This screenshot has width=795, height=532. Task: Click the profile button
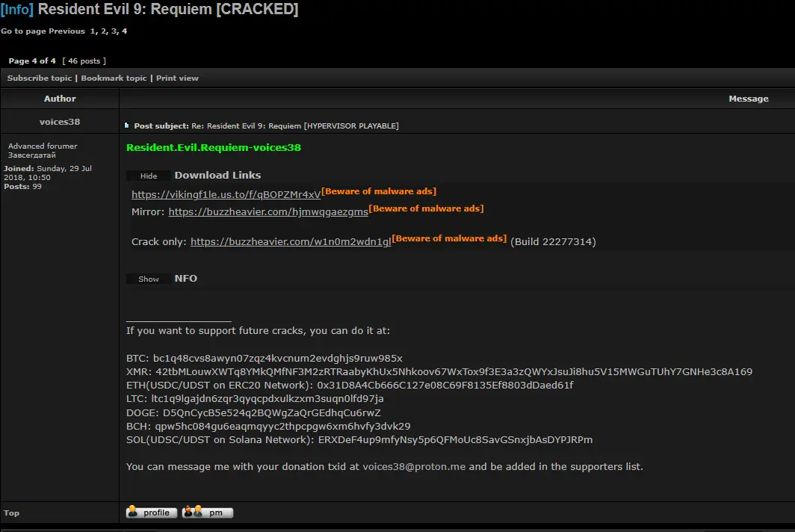[152, 513]
